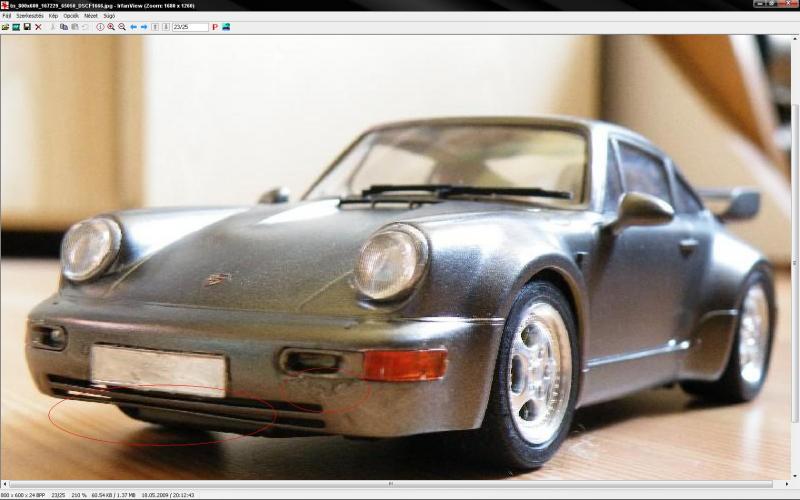This screenshot has width=800, height=500.
Task: Open the Fájl menu
Action: (x=7, y=16)
